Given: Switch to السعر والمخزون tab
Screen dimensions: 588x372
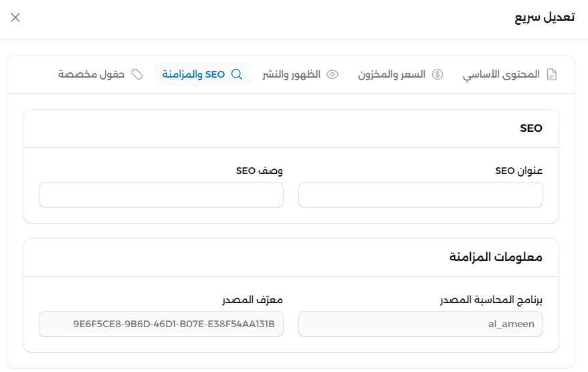Looking at the screenshot, I should pos(401,74).
